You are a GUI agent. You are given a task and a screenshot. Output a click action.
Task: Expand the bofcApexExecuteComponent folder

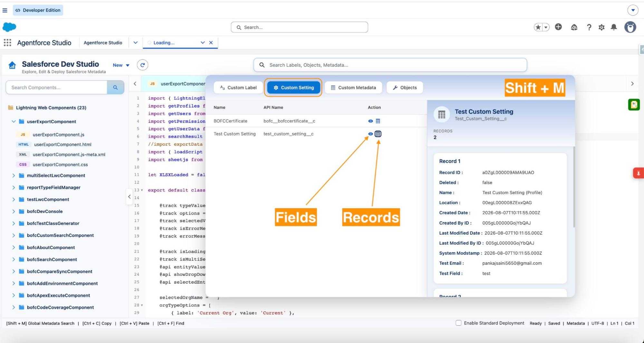14,295
